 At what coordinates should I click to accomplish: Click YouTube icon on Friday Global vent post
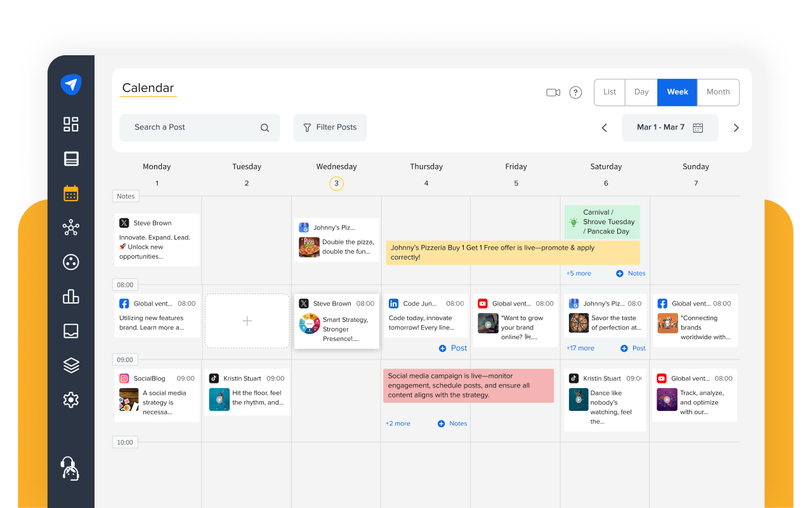pos(483,304)
